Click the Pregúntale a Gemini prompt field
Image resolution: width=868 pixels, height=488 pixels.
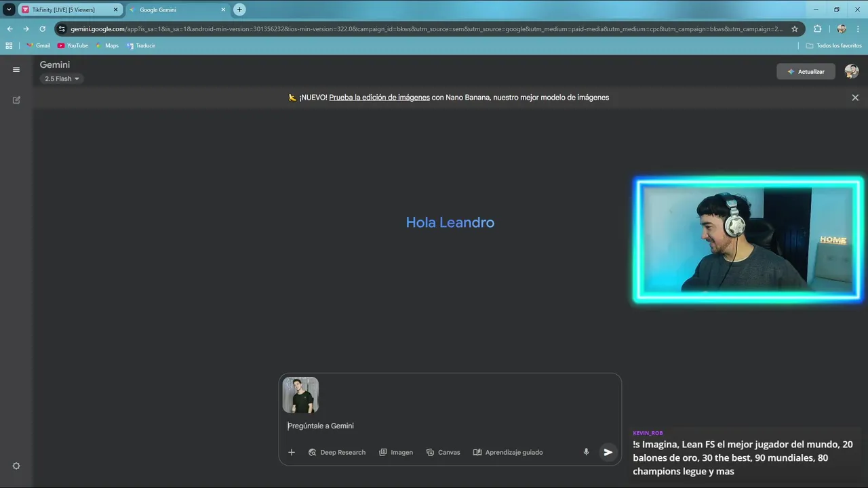coord(450,426)
